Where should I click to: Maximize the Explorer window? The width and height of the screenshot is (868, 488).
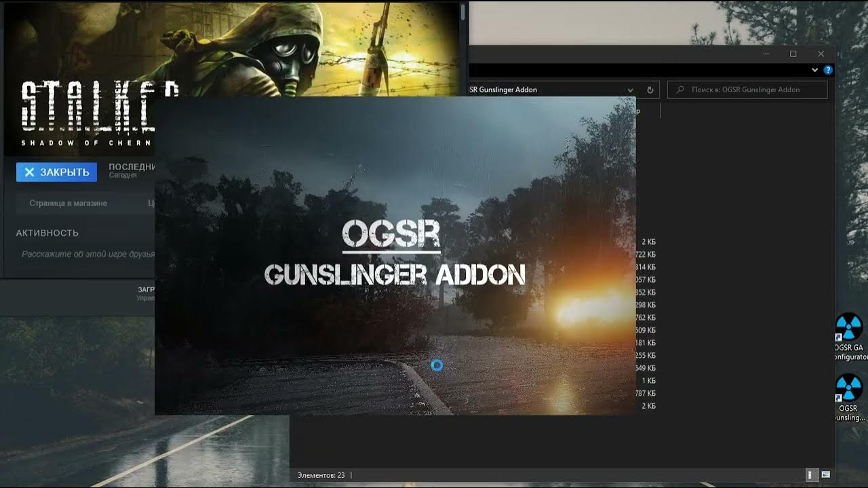click(793, 54)
